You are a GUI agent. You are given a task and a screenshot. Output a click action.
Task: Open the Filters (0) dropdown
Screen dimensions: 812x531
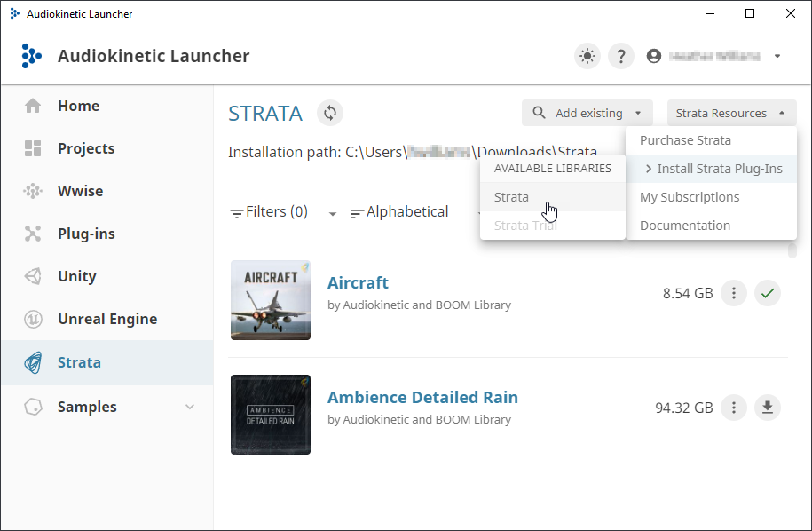(284, 212)
